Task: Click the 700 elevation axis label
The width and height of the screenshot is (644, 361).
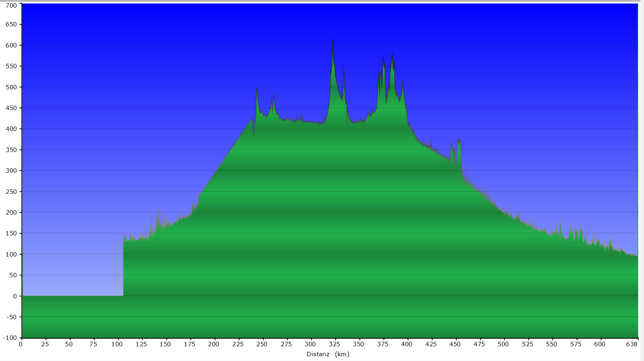Action: click(11, 5)
